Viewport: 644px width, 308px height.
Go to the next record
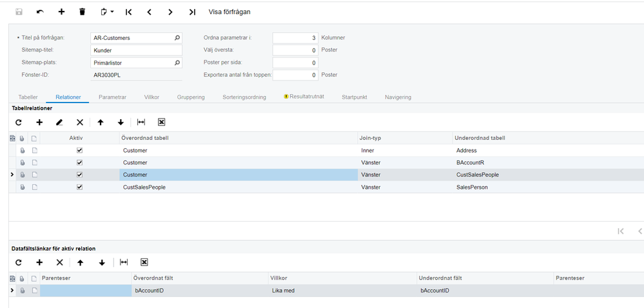click(x=170, y=12)
